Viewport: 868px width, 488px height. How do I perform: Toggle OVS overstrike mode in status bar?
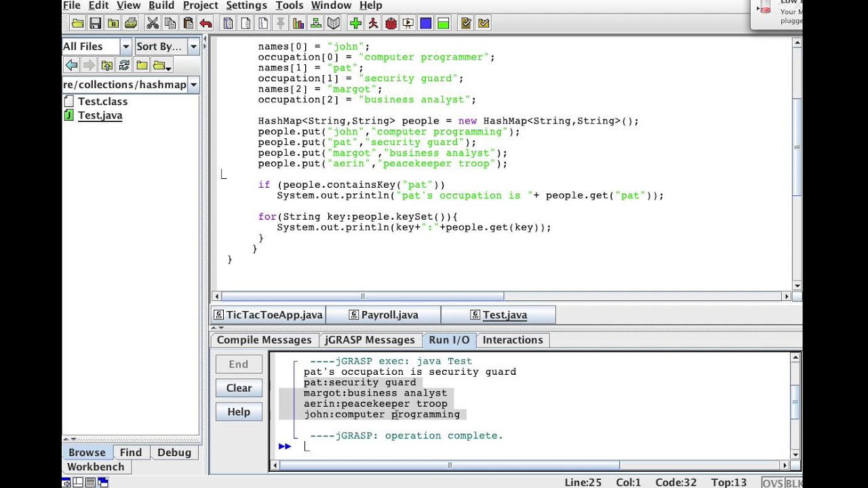(x=772, y=483)
